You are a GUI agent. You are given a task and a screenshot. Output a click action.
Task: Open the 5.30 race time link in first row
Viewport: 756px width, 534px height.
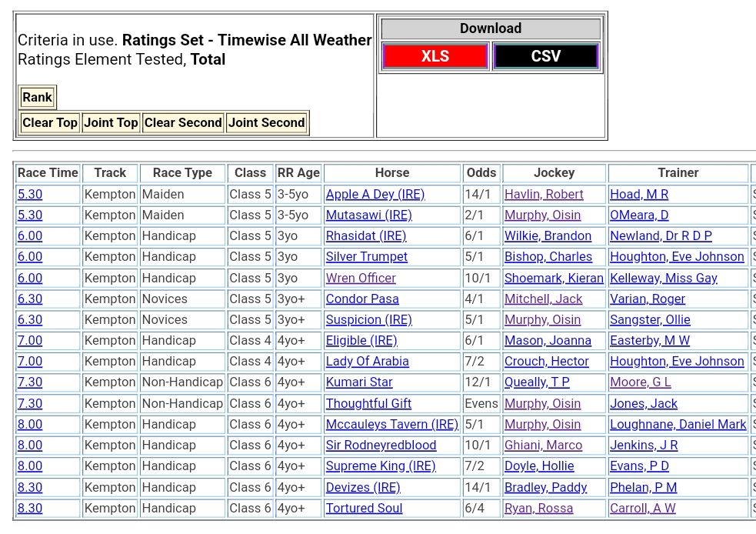(x=30, y=195)
